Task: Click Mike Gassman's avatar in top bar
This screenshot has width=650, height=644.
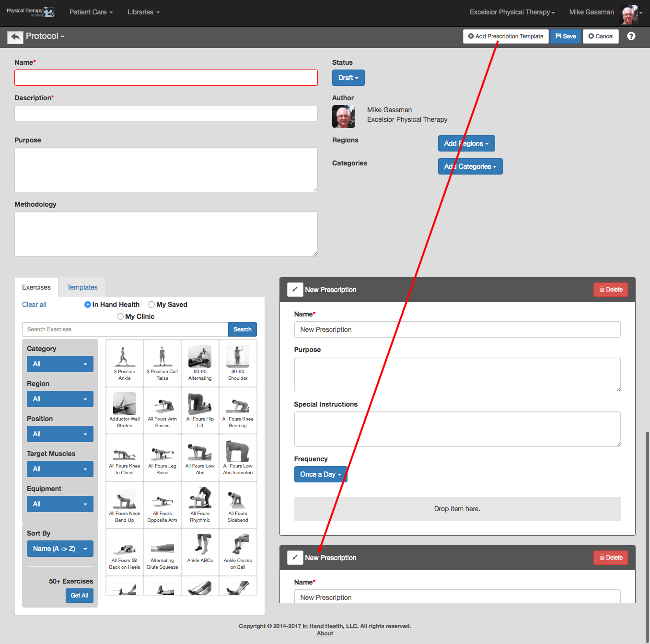Action: tap(628, 14)
